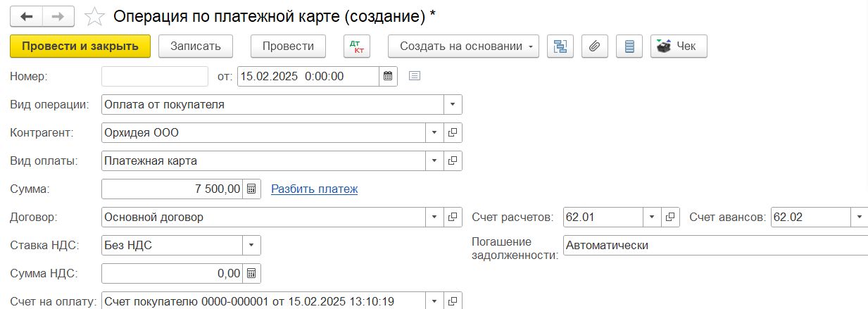Click Вид операции field Оплата от покупателя
Viewport: 868px width, 309px height.
coord(273,104)
